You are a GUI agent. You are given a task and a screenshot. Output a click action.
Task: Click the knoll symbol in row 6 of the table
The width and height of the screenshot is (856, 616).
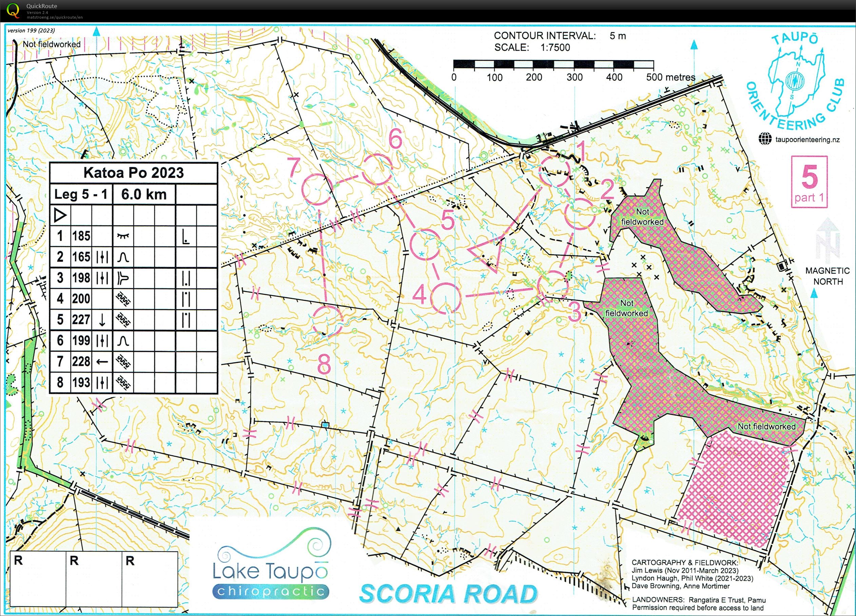(x=123, y=341)
